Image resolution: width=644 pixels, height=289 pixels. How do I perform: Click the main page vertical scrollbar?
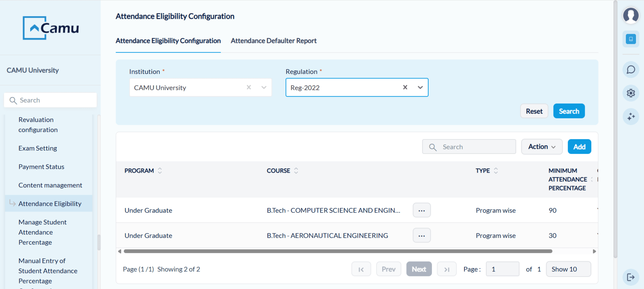point(615,129)
